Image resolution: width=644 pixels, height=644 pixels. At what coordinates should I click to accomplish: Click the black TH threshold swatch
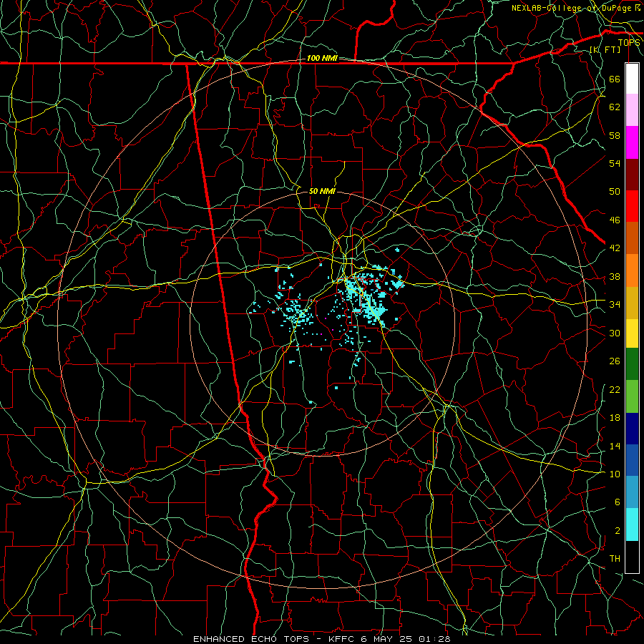(x=632, y=557)
